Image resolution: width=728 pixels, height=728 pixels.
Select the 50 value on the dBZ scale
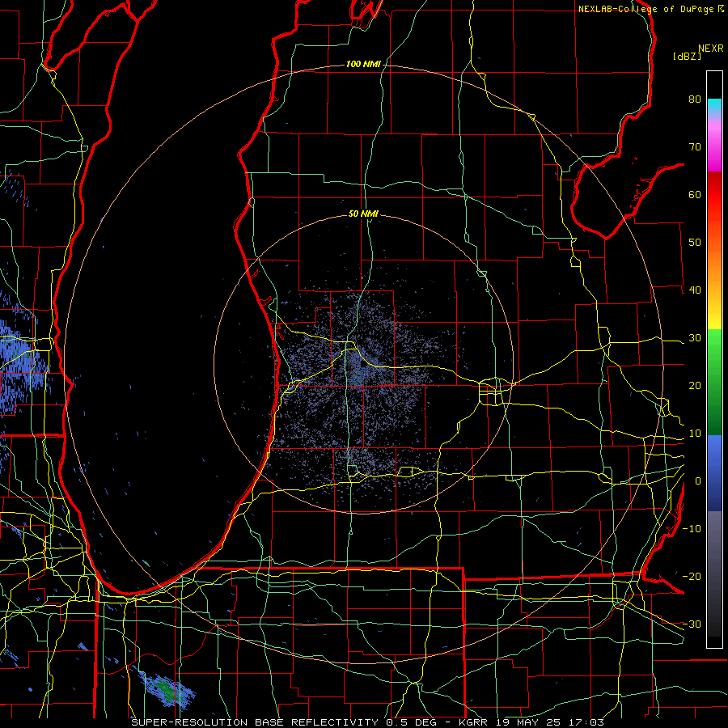pyautogui.click(x=695, y=243)
